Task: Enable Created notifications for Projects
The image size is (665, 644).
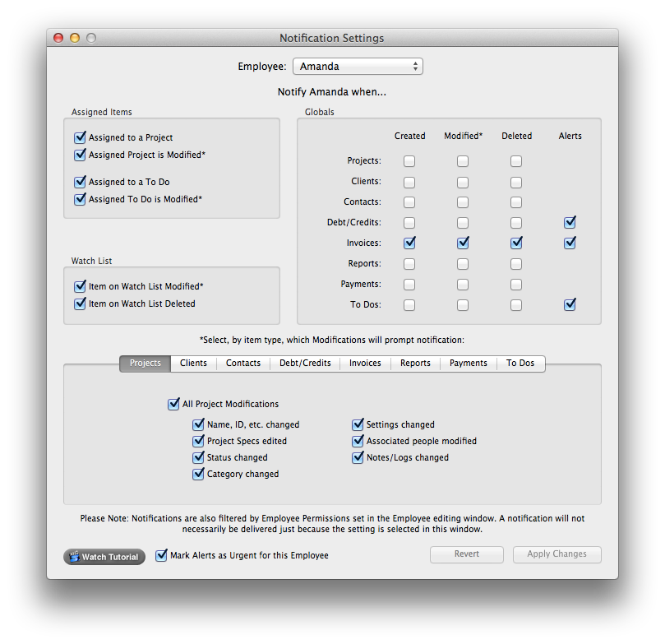Action: [x=409, y=161]
